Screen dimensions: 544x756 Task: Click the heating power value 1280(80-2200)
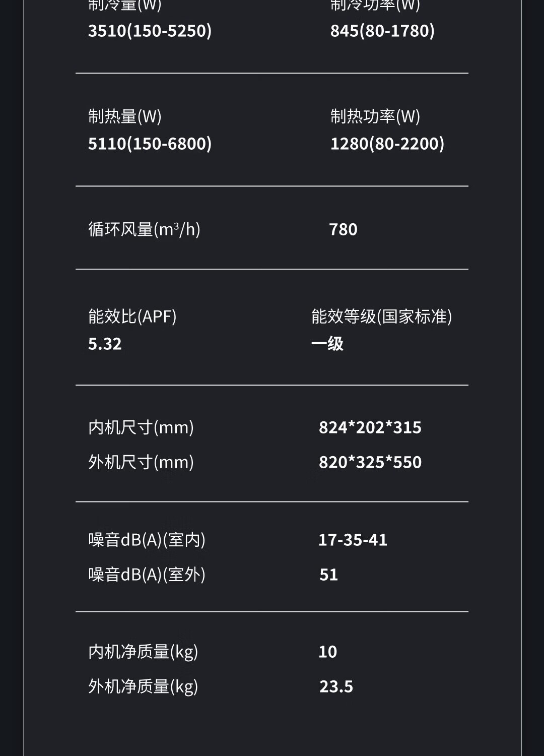[x=387, y=144]
